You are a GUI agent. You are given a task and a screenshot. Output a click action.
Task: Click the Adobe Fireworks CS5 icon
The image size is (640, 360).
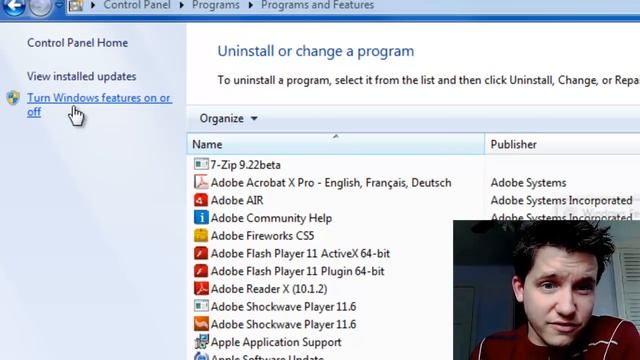coord(201,236)
